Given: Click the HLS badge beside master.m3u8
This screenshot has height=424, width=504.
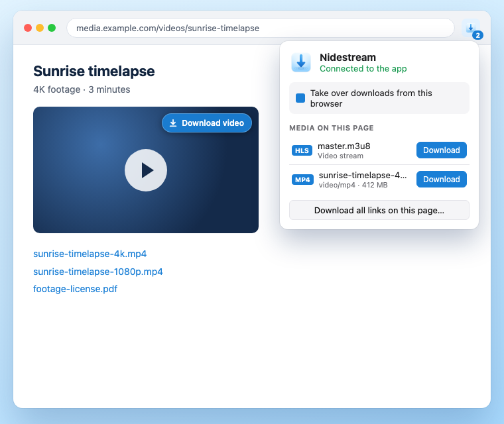Looking at the screenshot, I should pos(302,150).
